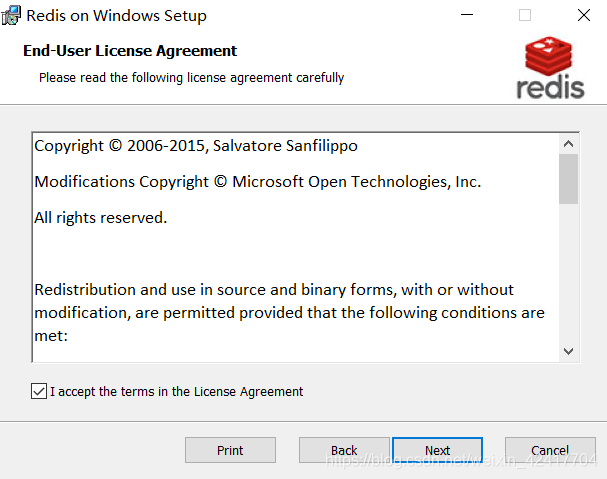The height and width of the screenshot is (479, 607).
Task: Uncheck I accept the terms checkbox
Action: (39, 391)
